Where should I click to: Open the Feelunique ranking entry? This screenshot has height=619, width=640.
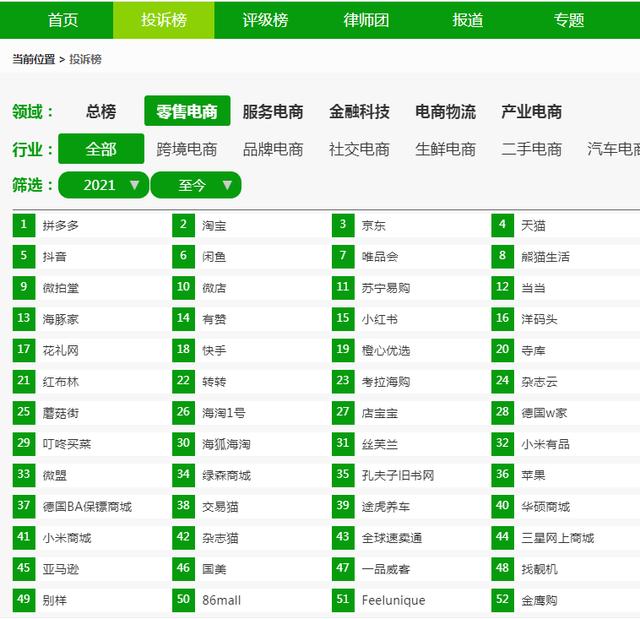(x=393, y=600)
